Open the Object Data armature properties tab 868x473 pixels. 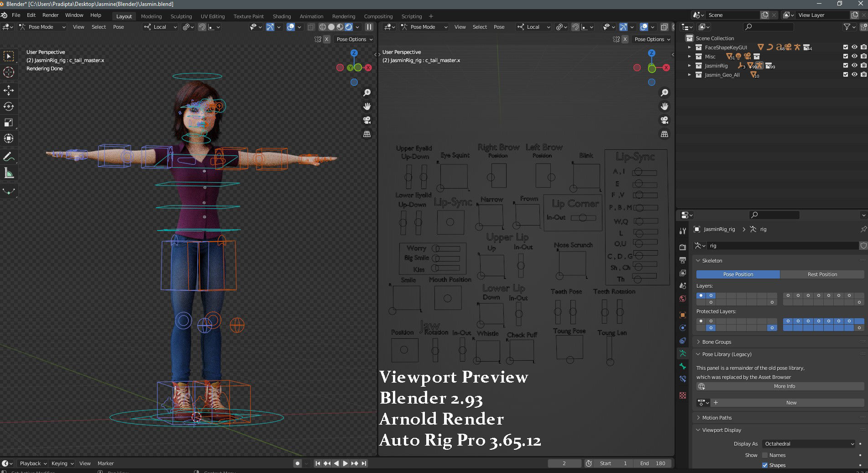coord(683,353)
